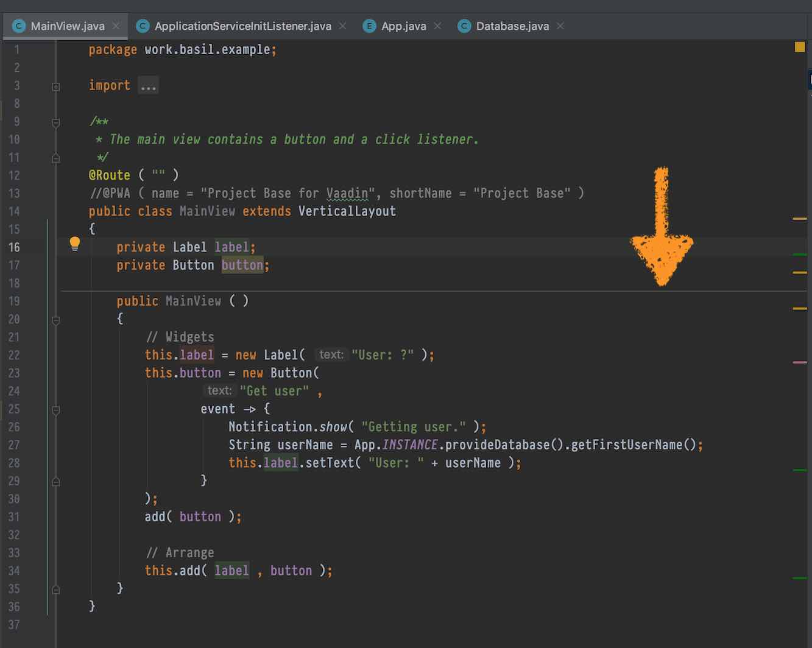Close the Database.java tab
Screen dimensions: 812x648
[x=560, y=26]
